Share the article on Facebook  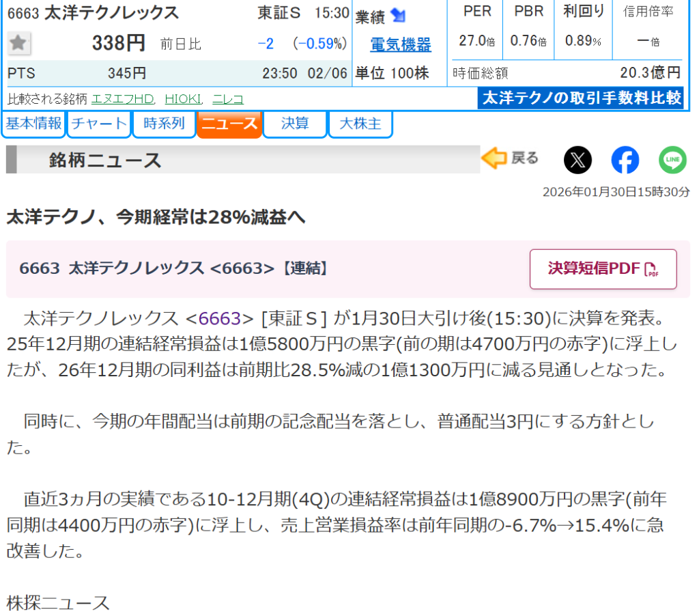pyautogui.click(x=625, y=160)
